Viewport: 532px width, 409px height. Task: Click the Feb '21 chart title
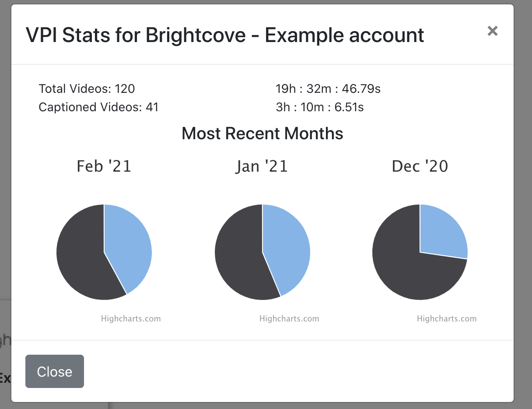pyautogui.click(x=104, y=166)
